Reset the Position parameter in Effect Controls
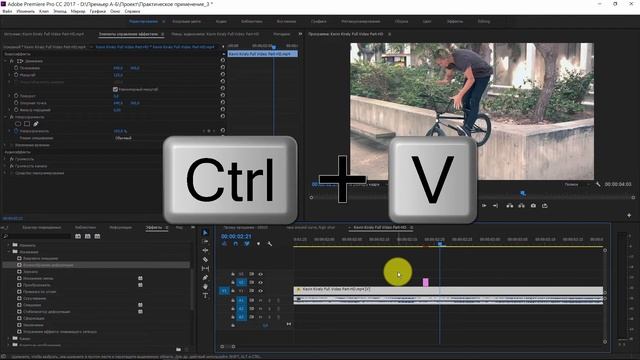The height and width of the screenshot is (360, 640). [223, 67]
